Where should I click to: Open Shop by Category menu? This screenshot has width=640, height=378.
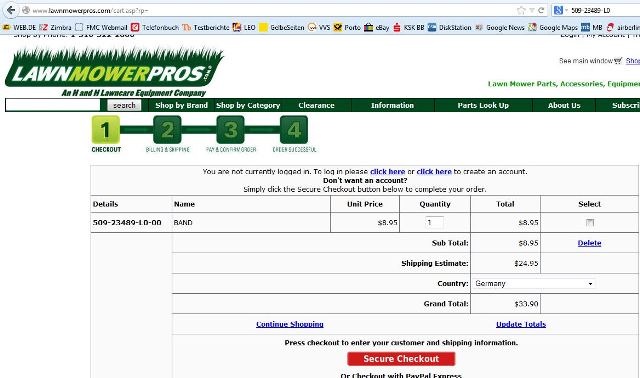click(x=248, y=105)
